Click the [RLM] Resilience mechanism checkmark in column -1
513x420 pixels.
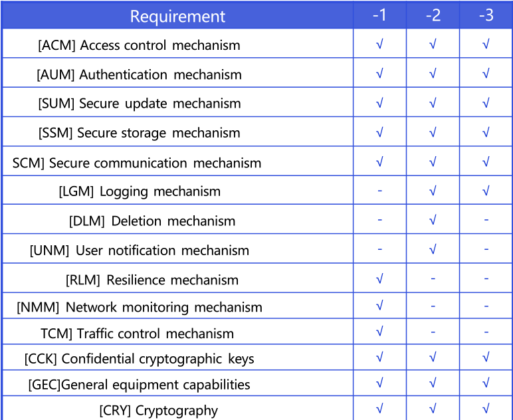point(379,279)
